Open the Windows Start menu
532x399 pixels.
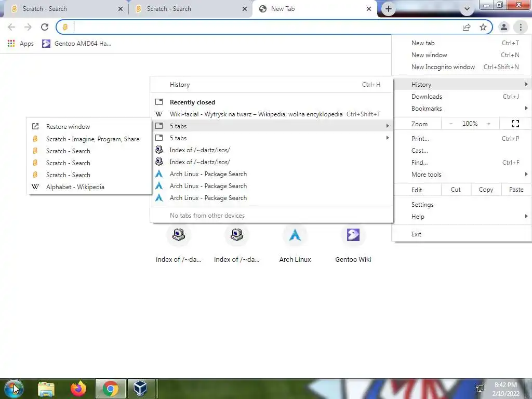(x=14, y=389)
